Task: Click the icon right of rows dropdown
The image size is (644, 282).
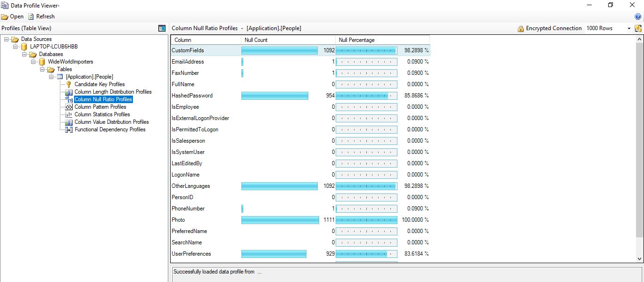Action: (x=638, y=28)
